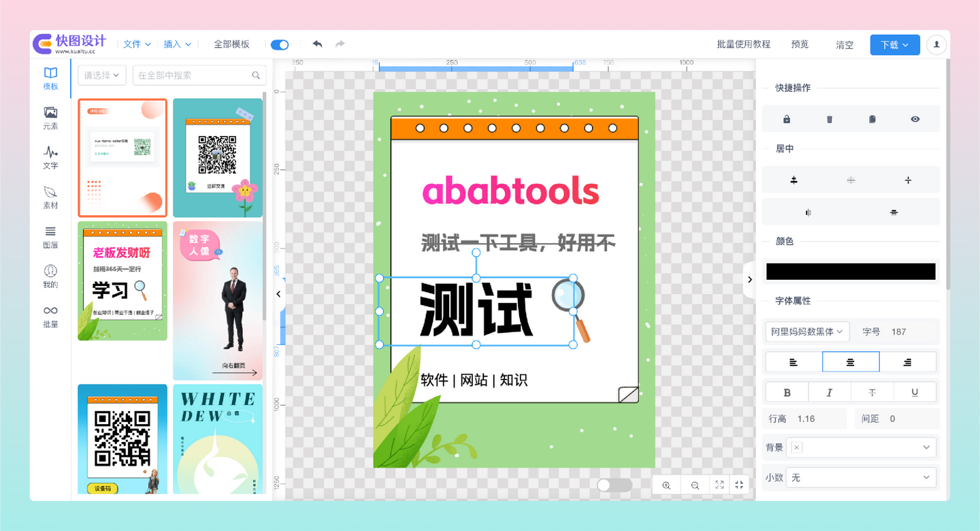
Task: Click the user avatar icon
Action: (937, 44)
